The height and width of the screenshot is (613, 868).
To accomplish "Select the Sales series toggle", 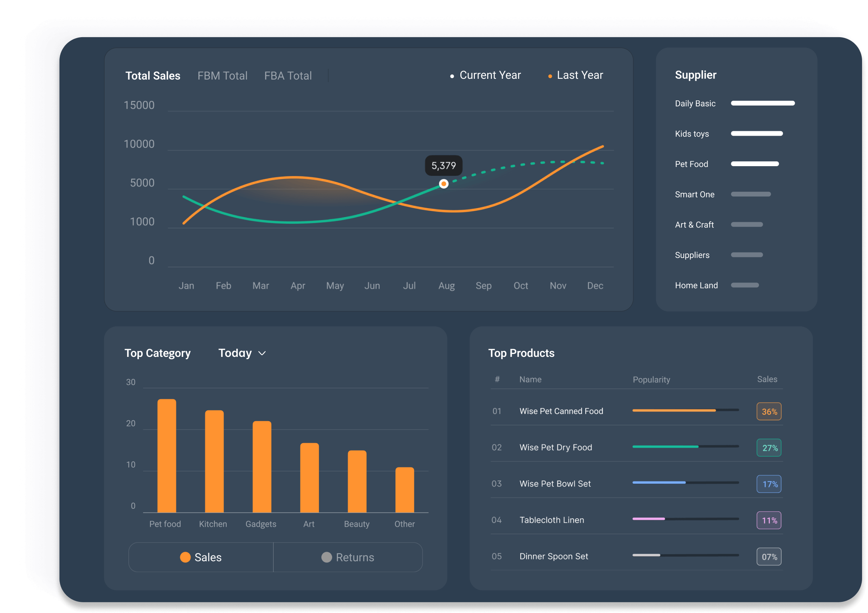I will (201, 557).
